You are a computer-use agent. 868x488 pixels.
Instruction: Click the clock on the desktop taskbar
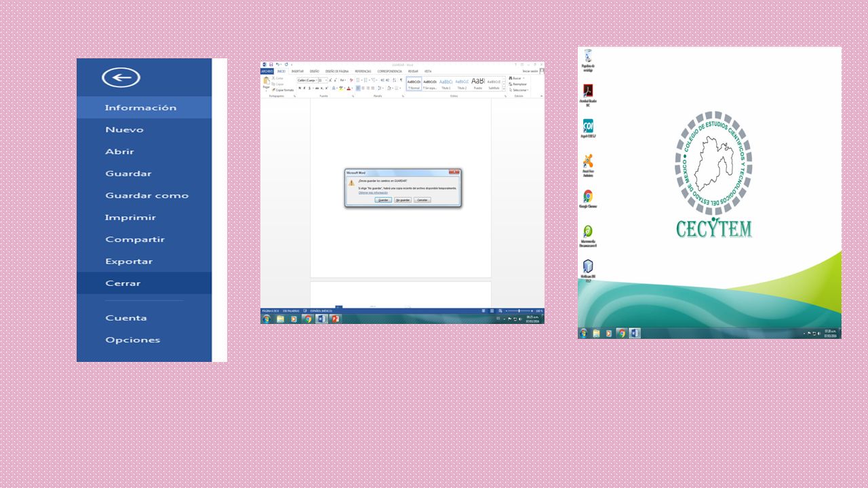click(x=831, y=333)
